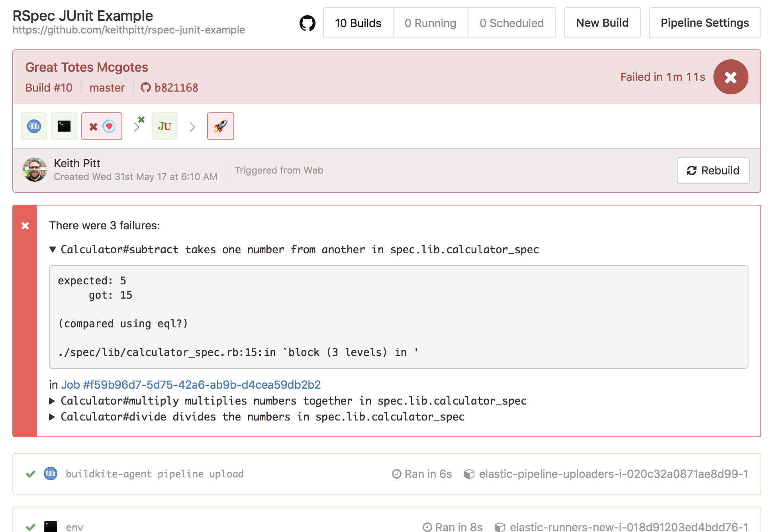768x532 pixels.
Task: Click the Rebuild button
Action: click(x=713, y=170)
